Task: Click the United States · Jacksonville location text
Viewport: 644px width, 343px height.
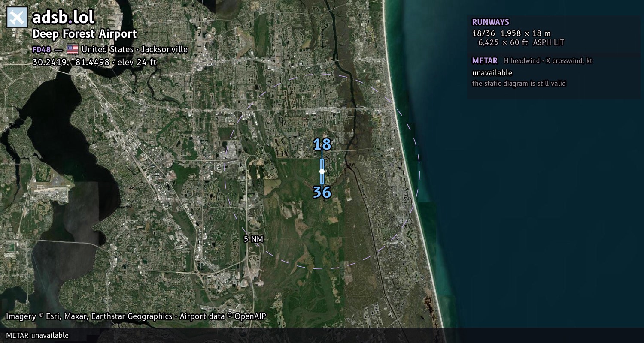Action: coord(134,49)
